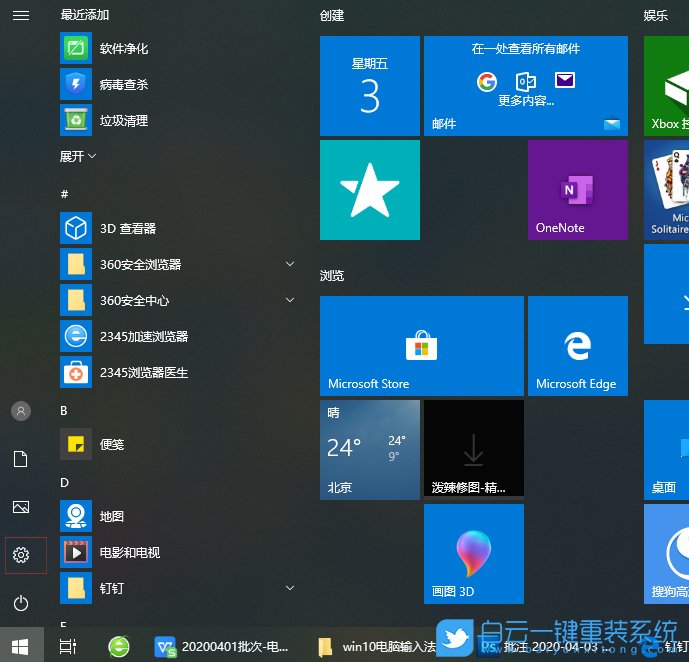The height and width of the screenshot is (662, 689).
Task: Launch 画图 3D tile
Action: point(474,553)
